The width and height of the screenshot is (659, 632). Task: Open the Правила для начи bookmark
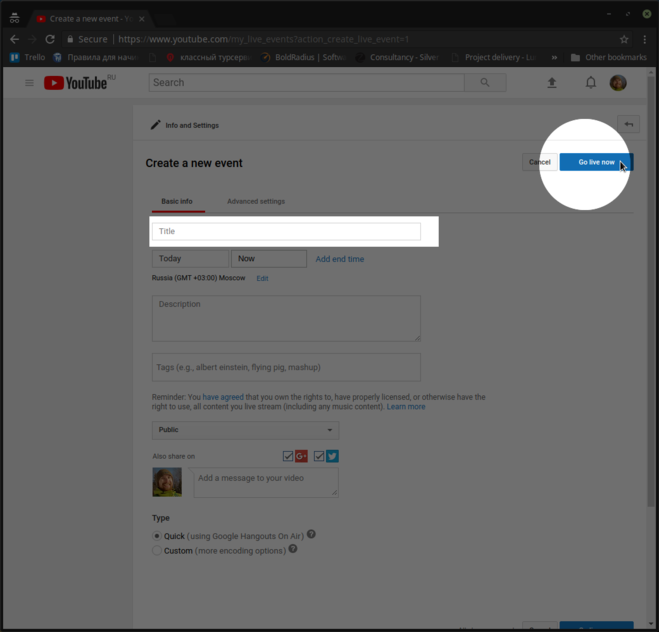point(96,57)
